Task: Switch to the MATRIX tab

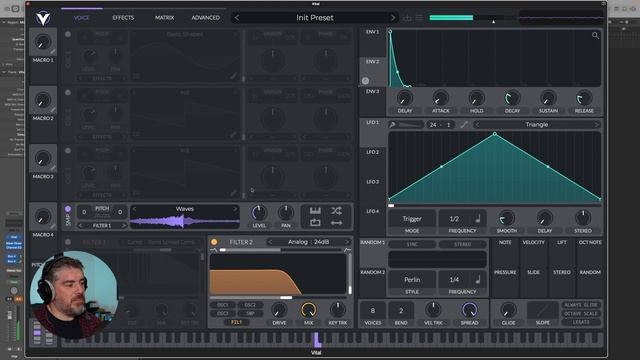Action: (164, 18)
